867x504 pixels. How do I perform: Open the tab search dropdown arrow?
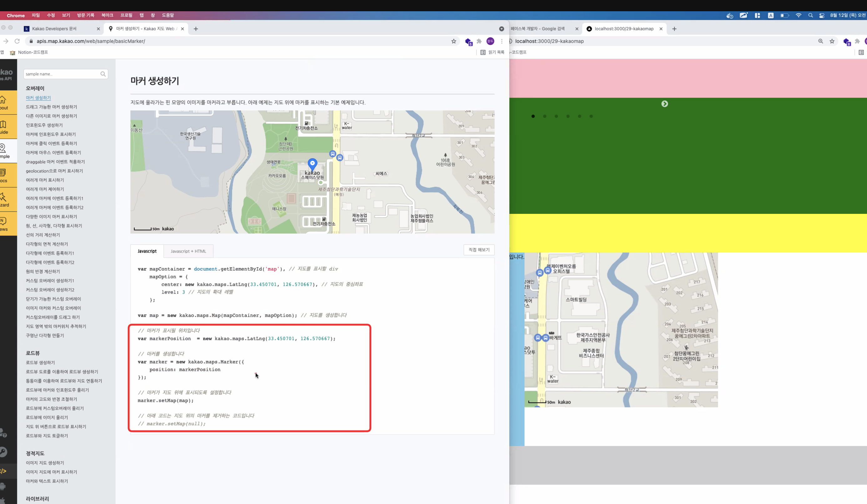point(501,29)
